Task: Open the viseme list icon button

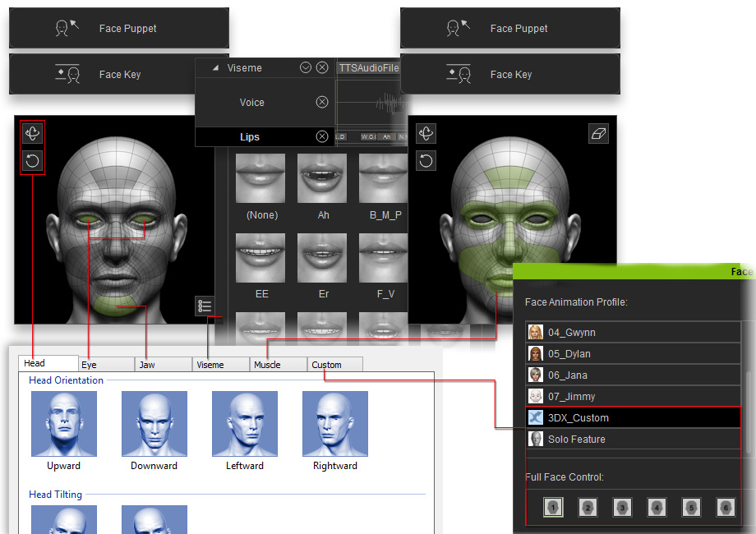Action: (x=205, y=306)
